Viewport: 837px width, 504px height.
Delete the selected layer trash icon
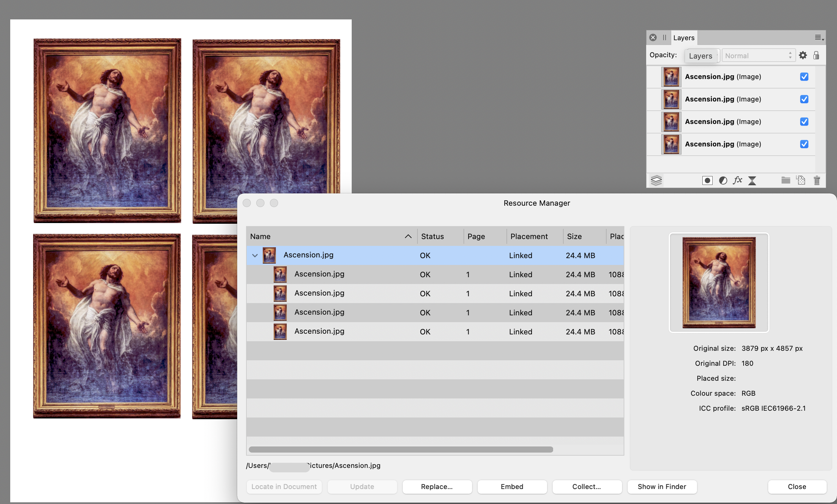(817, 180)
